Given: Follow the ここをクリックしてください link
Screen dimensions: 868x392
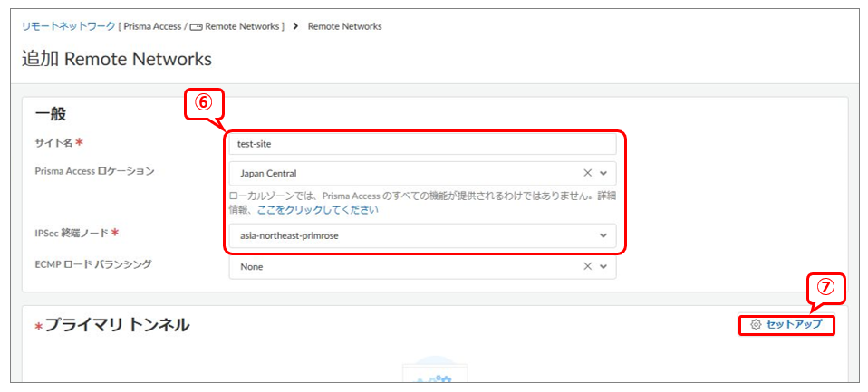Looking at the screenshot, I should click(317, 209).
